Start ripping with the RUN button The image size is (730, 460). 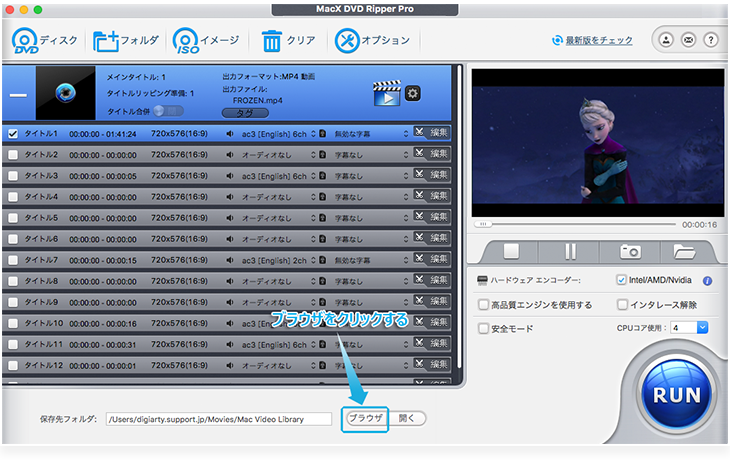click(x=677, y=395)
